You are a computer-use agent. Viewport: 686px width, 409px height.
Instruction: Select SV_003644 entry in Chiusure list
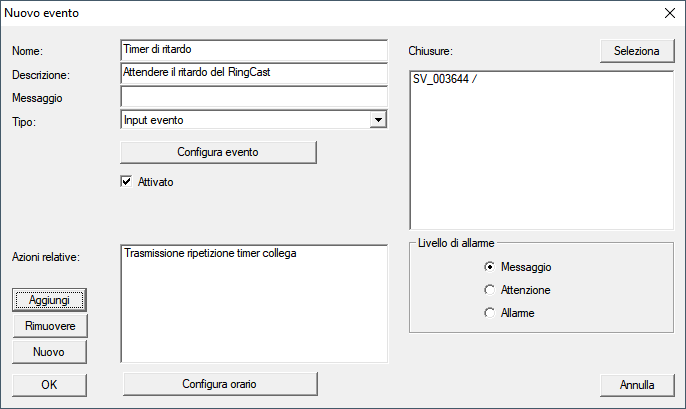pos(445,80)
